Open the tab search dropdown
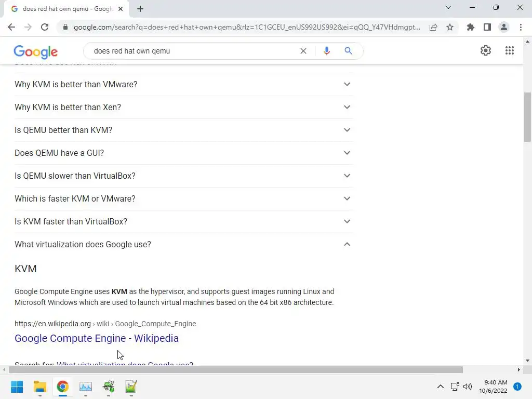This screenshot has height=399, width=532. coord(448,7)
